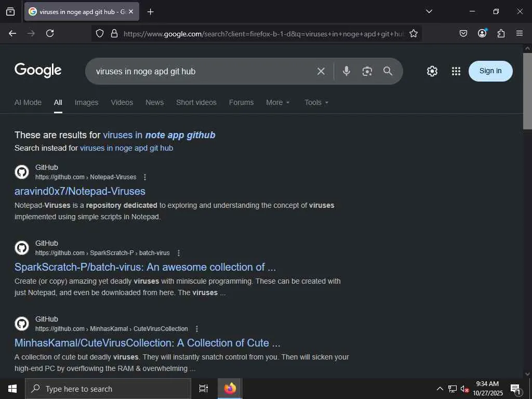This screenshot has width=532, height=399.
Task: Open the clock showing 9:34 AM
Action: pyautogui.click(x=487, y=389)
